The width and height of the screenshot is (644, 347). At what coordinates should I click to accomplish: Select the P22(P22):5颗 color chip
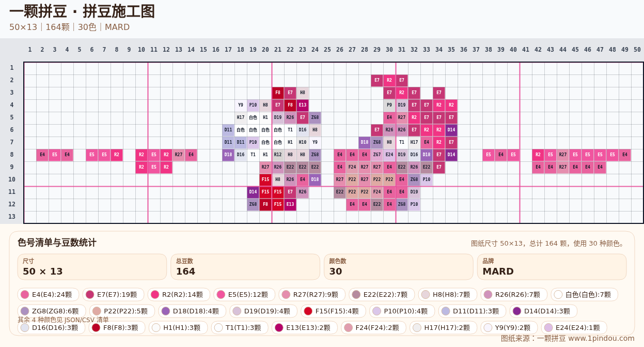click(122, 311)
